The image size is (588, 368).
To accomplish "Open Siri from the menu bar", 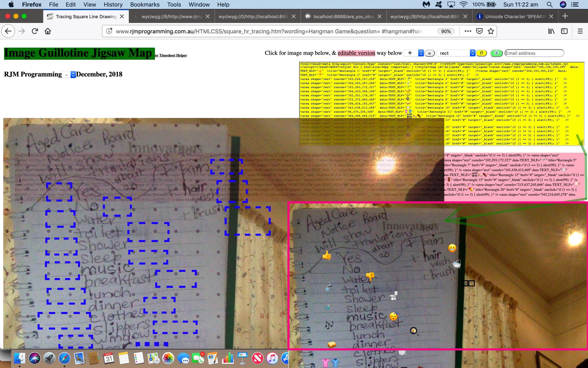I will [563, 4].
